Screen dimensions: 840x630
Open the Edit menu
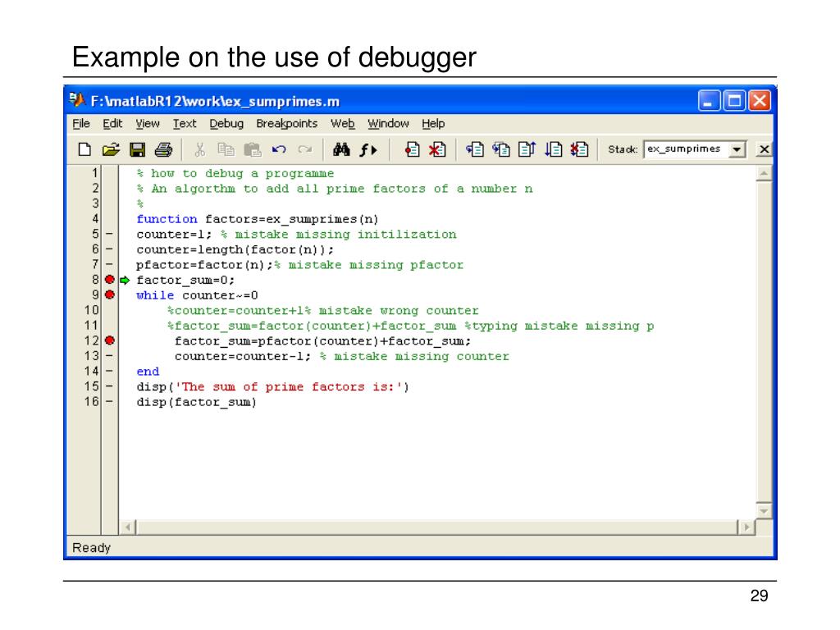[x=112, y=124]
